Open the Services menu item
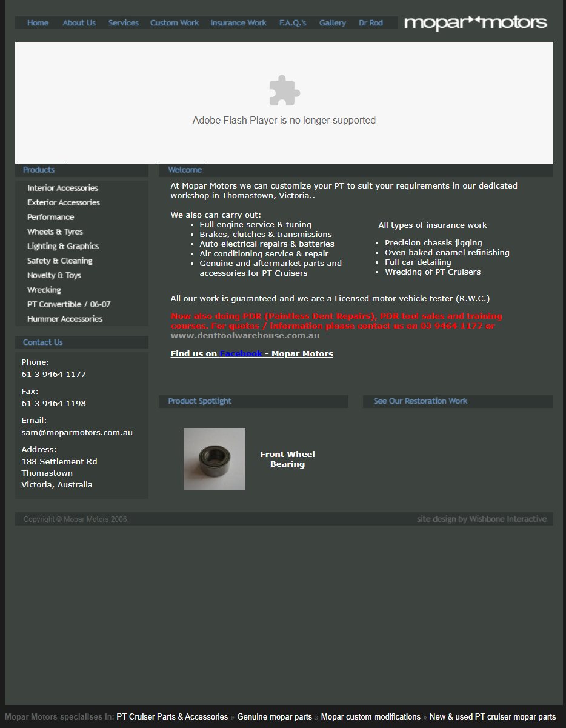Viewport: 566px width, 728px height. [x=124, y=23]
